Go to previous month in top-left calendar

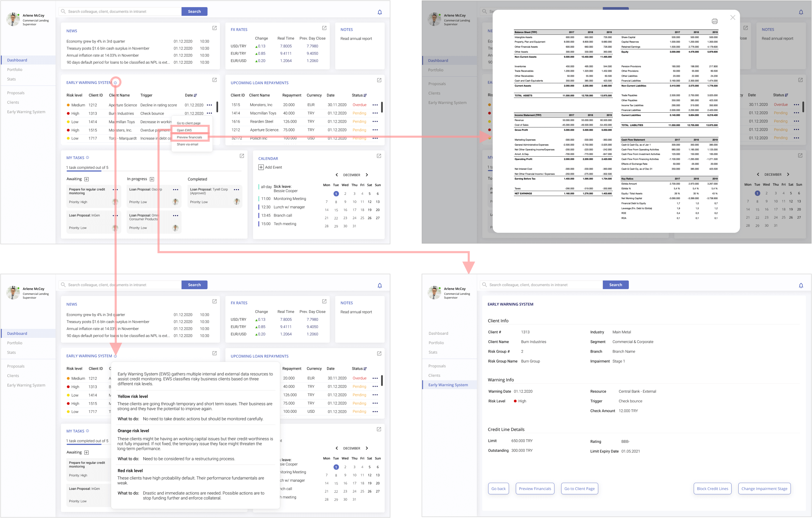[x=336, y=175]
